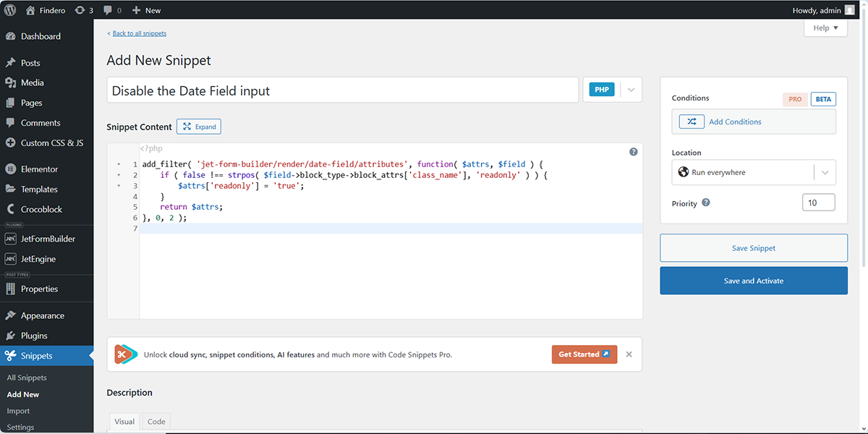Open the snippet type dropdown arrow
Image resolution: width=868 pixels, height=434 pixels.
[x=631, y=90]
